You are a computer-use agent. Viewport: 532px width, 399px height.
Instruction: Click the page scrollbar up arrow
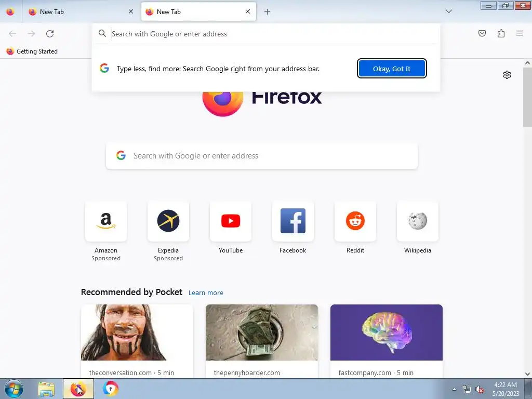tap(527, 63)
